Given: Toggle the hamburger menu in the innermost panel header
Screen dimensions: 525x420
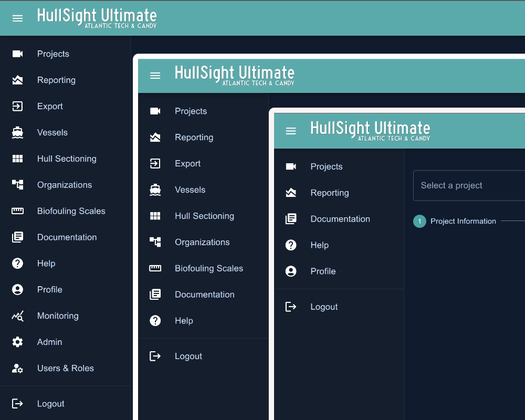Looking at the screenshot, I should (291, 131).
